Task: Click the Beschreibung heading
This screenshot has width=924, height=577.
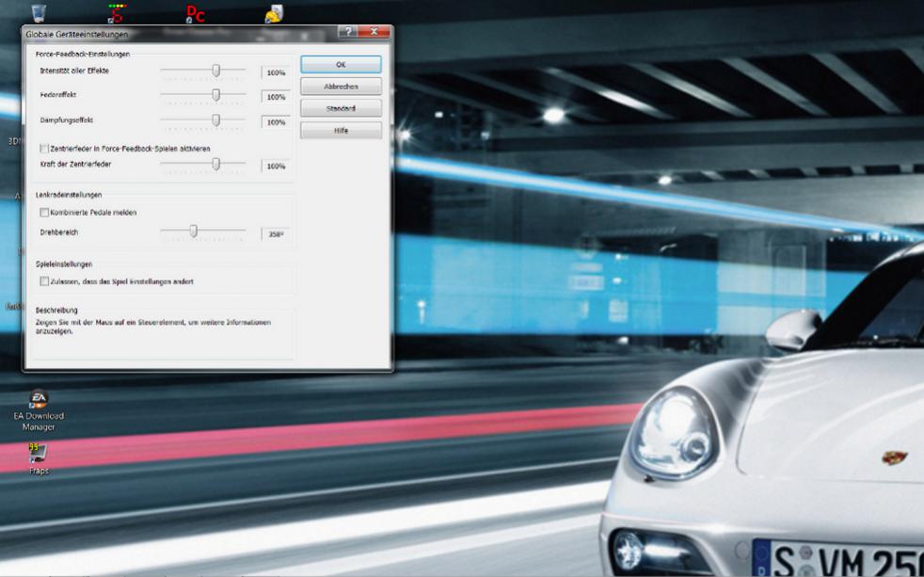Action: pyautogui.click(x=56, y=310)
